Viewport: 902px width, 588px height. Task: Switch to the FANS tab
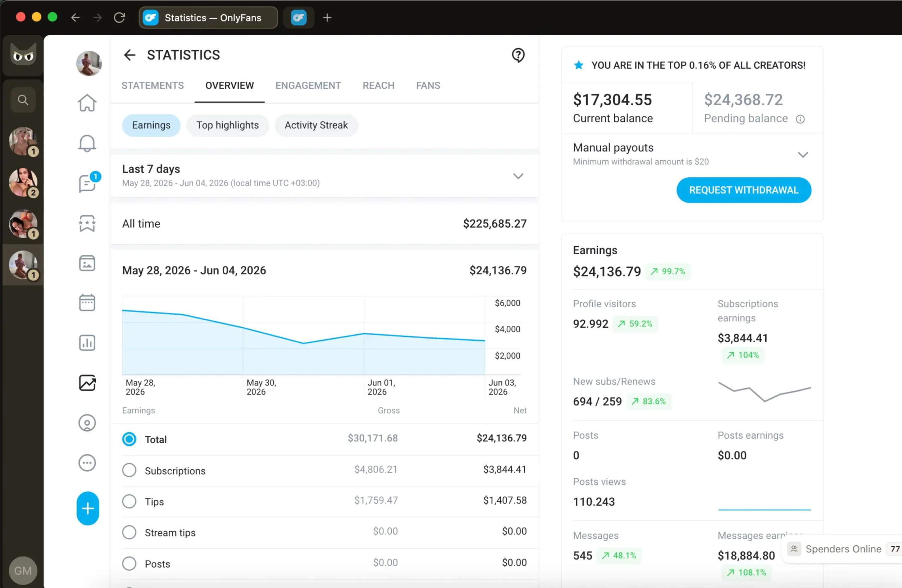pos(428,86)
